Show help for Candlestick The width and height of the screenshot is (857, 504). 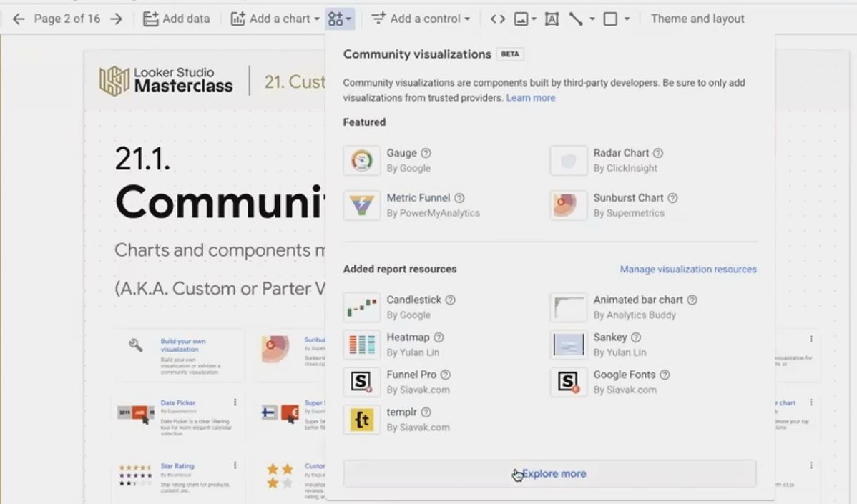click(451, 300)
